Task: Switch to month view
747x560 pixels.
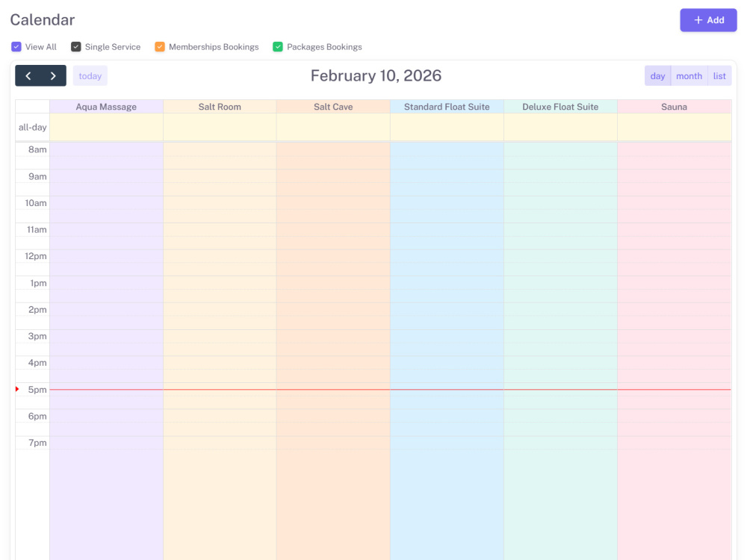Action: 689,75
